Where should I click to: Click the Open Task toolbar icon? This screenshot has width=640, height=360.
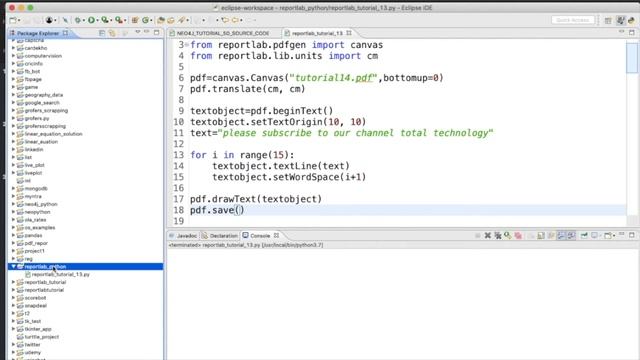tap(171, 20)
